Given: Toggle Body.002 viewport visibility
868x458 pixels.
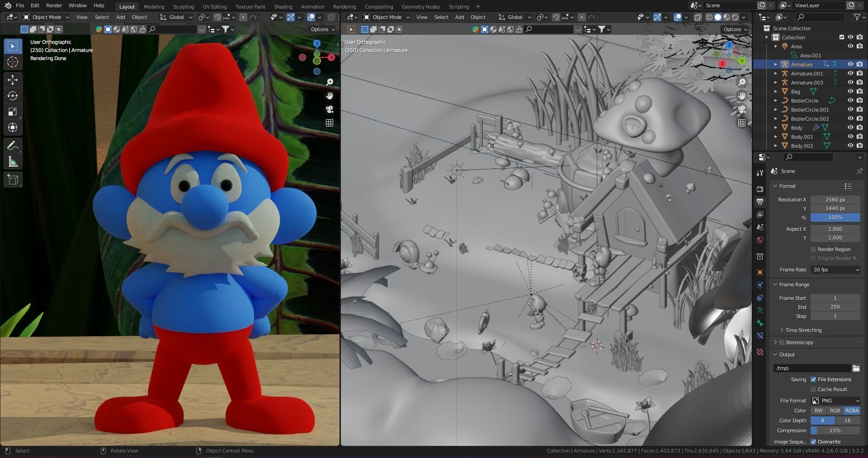Looking at the screenshot, I should (850, 145).
